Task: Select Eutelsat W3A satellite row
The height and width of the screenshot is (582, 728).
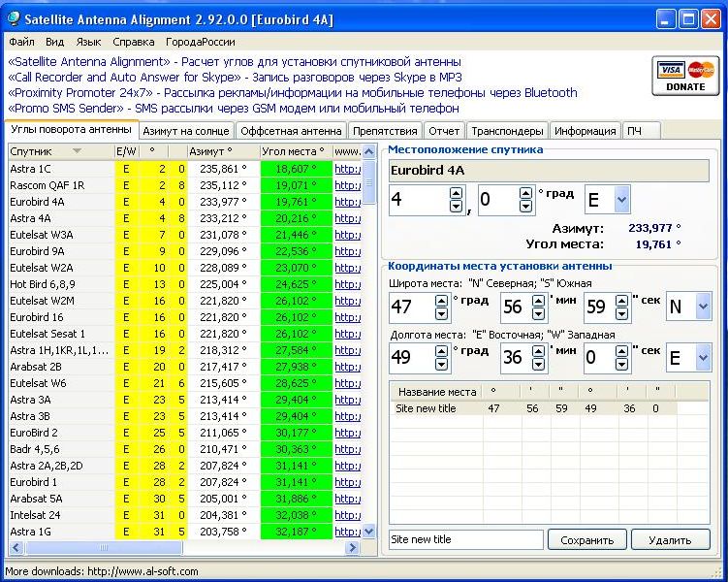Action: point(184,235)
